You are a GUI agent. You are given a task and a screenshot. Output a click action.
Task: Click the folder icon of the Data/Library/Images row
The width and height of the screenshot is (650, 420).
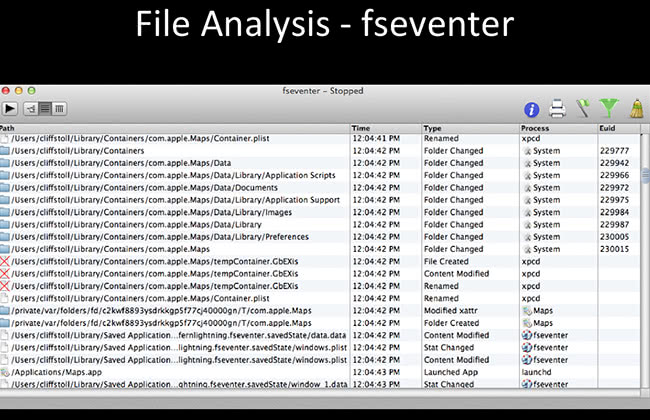pyautogui.click(x=5, y=212)
